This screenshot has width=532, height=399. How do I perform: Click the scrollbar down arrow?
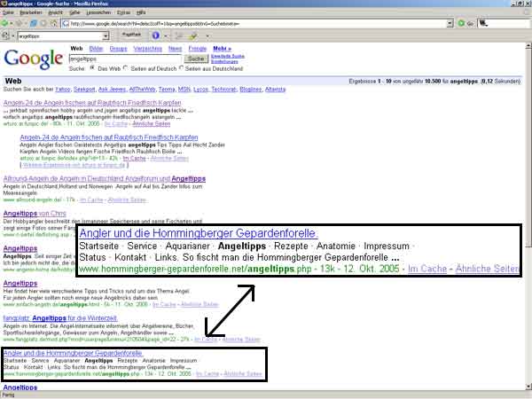coord(528,387)
